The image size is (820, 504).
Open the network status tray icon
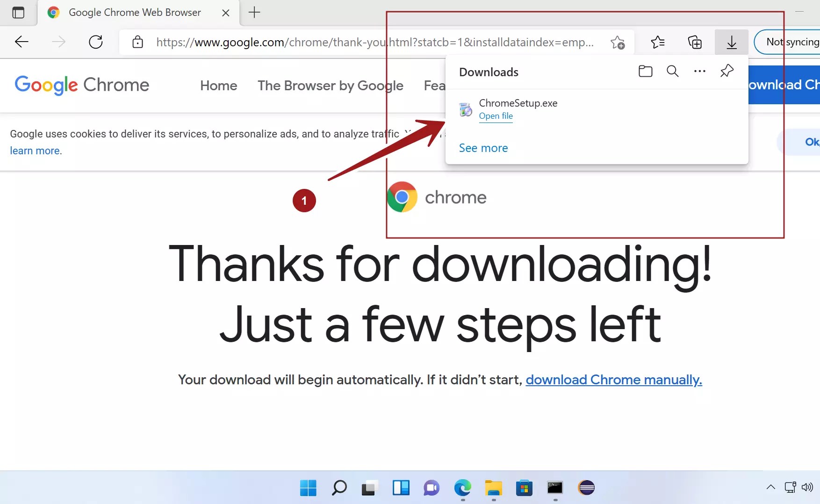(790, 487)
